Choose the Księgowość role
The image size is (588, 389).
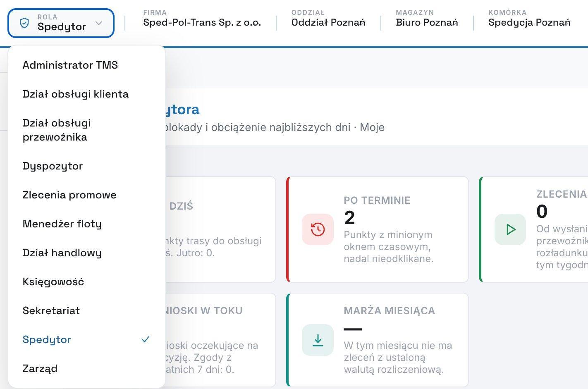click(x=86, y=282)
